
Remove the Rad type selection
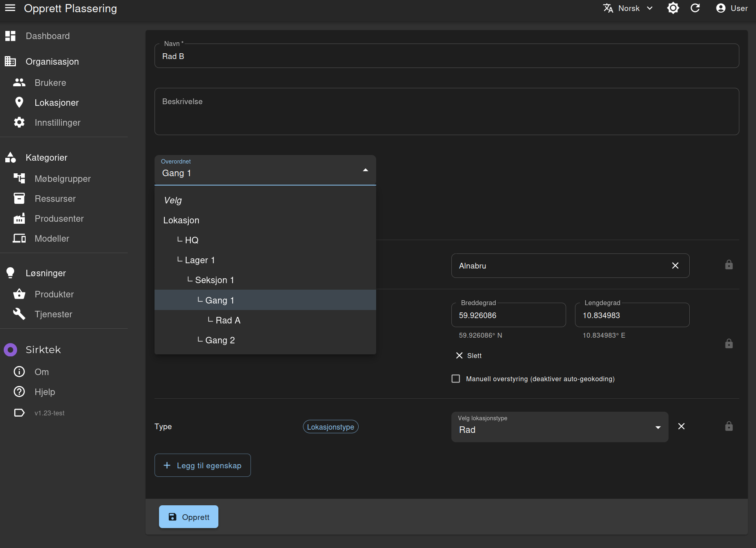click(x=681, y=426)
